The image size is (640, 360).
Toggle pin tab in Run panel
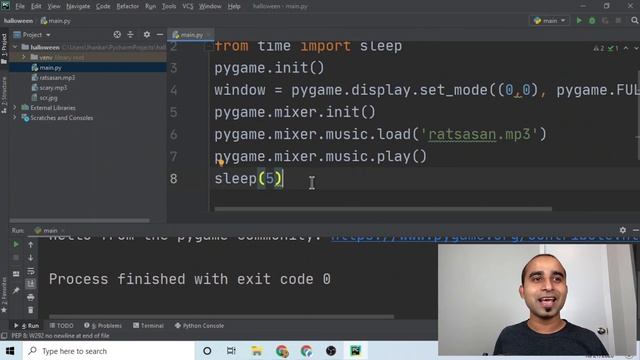pyautogui.click(x=16, y=290)
